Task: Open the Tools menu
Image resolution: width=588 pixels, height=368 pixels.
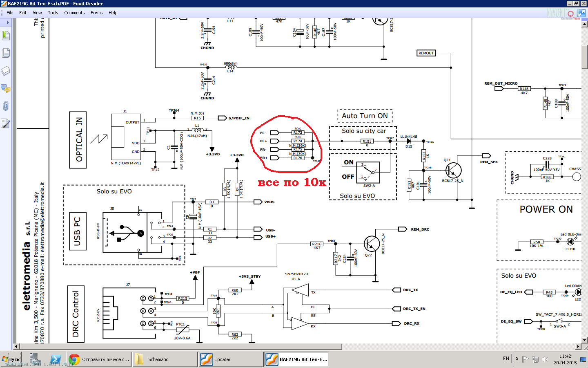Action: [x=53, y=13]
